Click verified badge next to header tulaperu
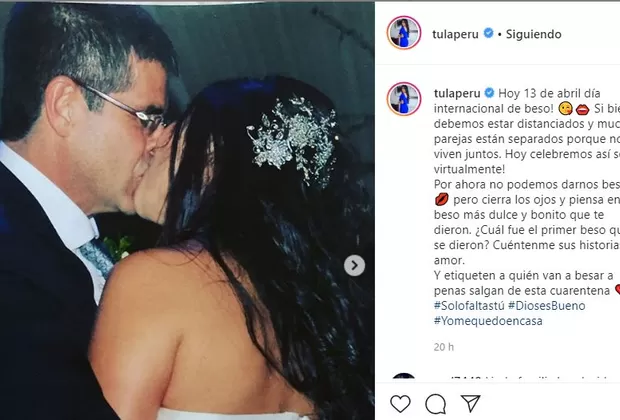Viewport: 620px width, 420px height. [x=489, y=33]
